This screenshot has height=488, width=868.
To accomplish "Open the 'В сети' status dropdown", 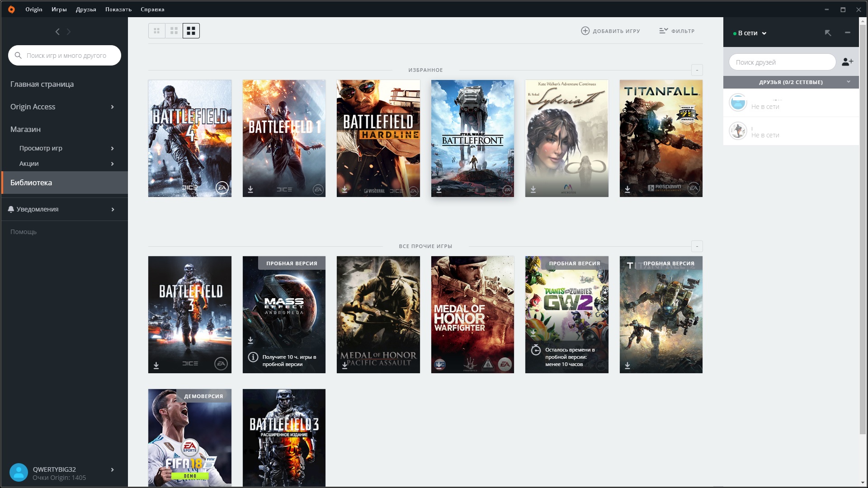I will click(x=750, y=33).
